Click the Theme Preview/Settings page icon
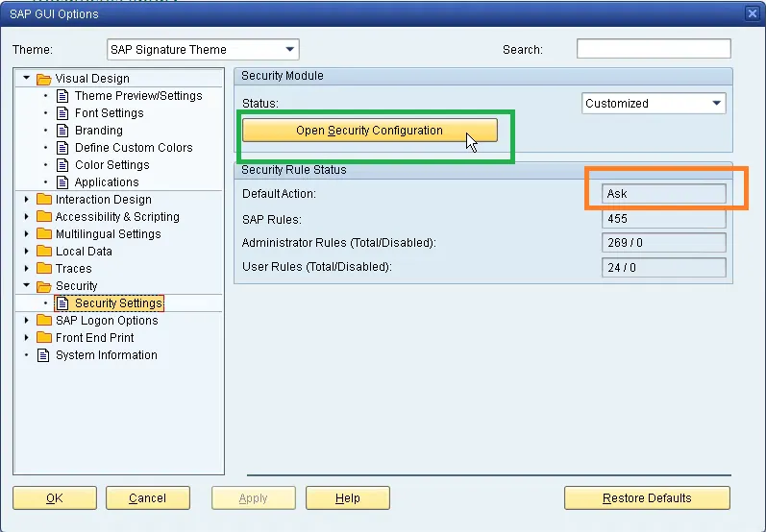Viewport: 766px width, 532px height. point(62,96)
